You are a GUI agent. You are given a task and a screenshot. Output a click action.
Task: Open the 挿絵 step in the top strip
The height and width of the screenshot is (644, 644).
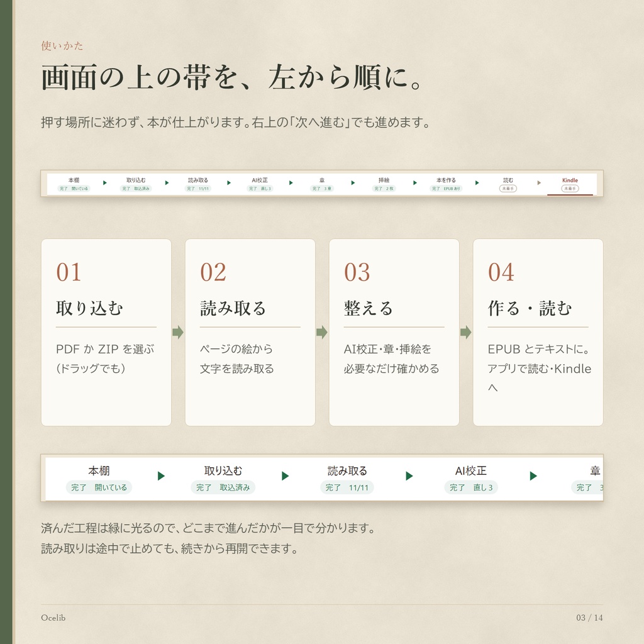(384, 184)
